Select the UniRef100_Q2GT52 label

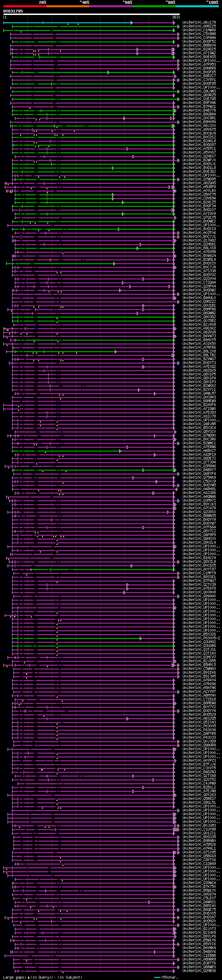click(x=199, y=780)
